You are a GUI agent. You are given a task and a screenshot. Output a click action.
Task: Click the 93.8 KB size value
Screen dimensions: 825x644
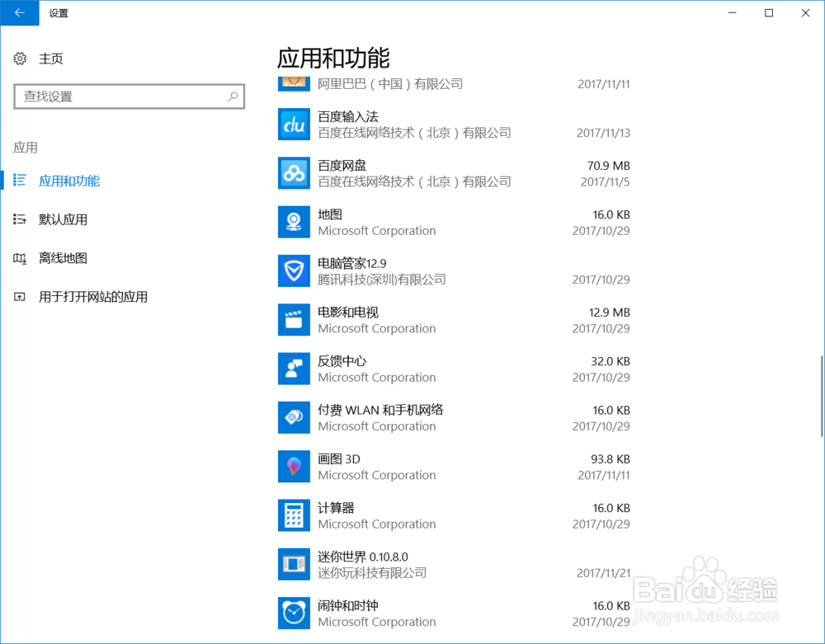pyautogui.click(x=610, y=459)
